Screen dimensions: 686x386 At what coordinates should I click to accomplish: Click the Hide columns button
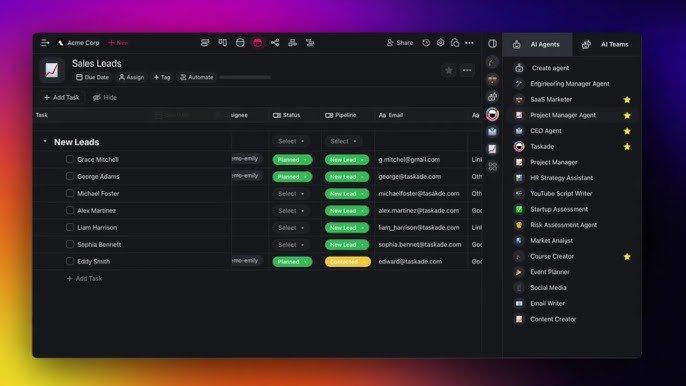105,98
